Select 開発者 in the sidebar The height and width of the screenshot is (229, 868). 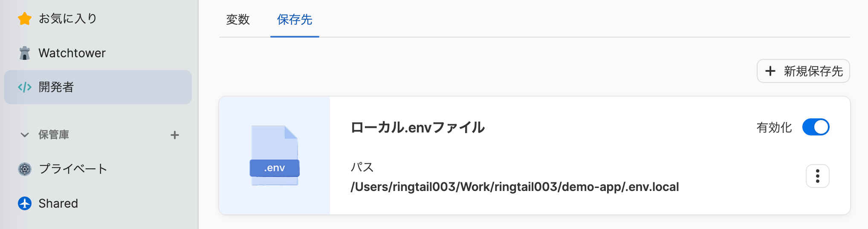coord(56,87)
